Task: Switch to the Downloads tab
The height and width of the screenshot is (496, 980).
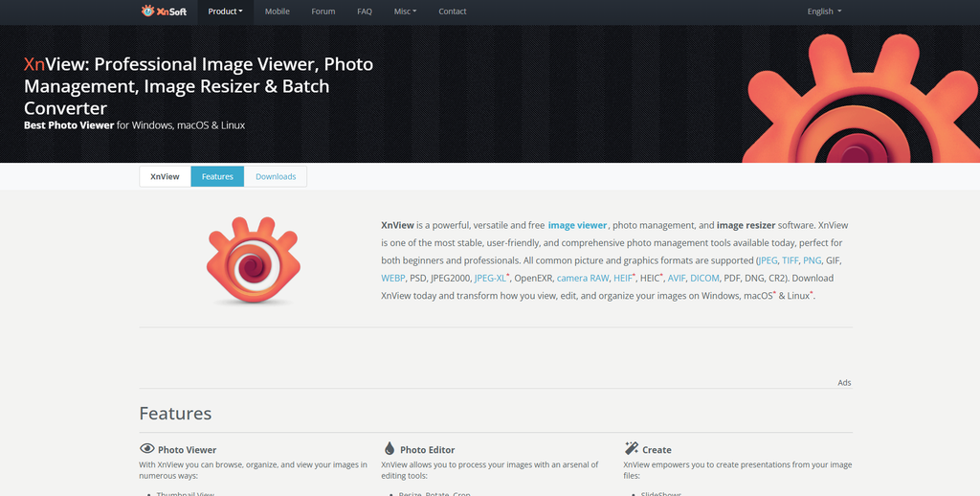Action: [276, 176]
